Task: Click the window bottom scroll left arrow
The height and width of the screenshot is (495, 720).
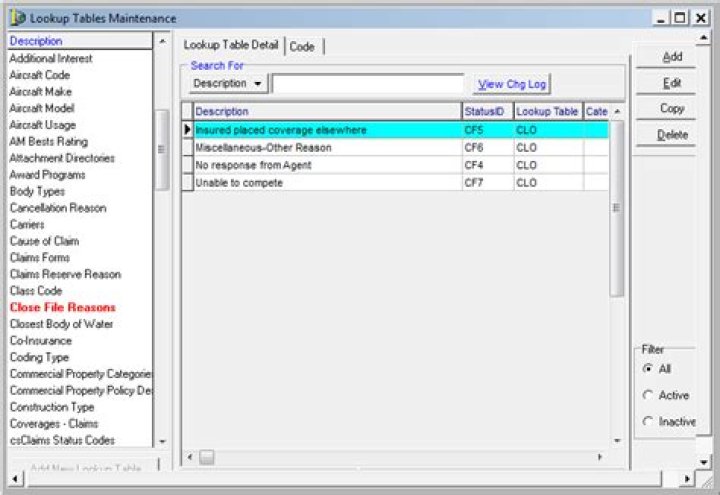Action: 15,479
